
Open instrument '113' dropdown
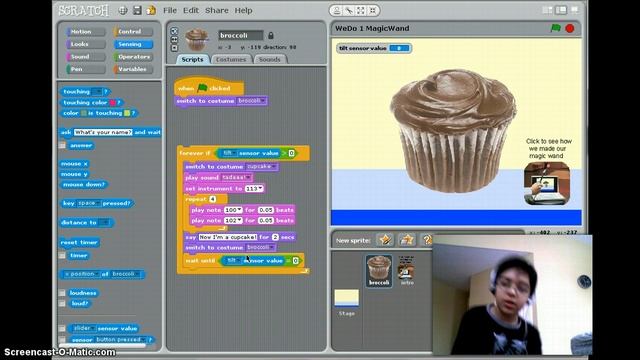coord(254,189)
